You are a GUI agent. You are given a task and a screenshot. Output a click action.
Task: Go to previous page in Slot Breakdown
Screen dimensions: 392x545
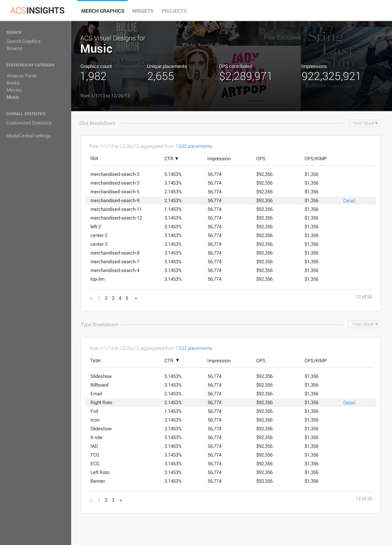[x=91, y=298]
